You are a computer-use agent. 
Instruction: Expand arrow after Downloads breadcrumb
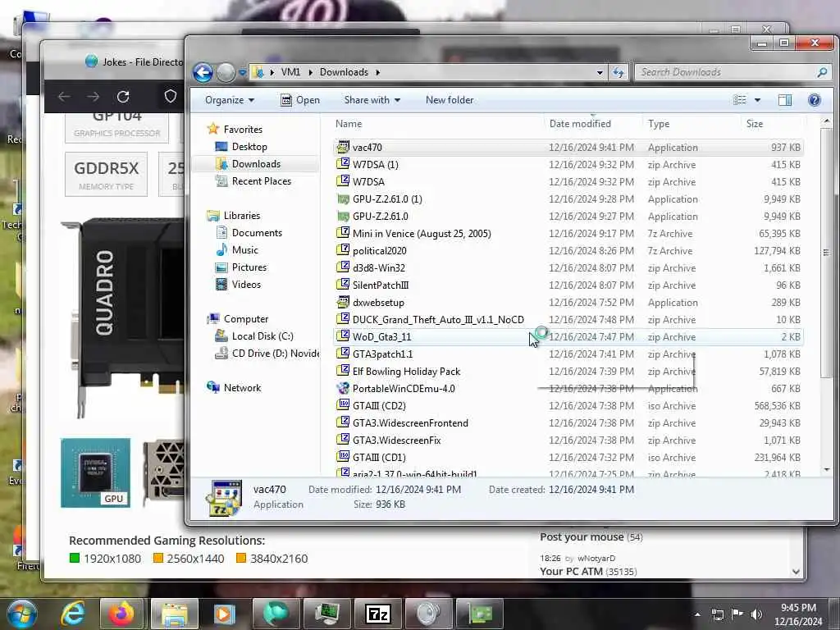tap(377, 72)
